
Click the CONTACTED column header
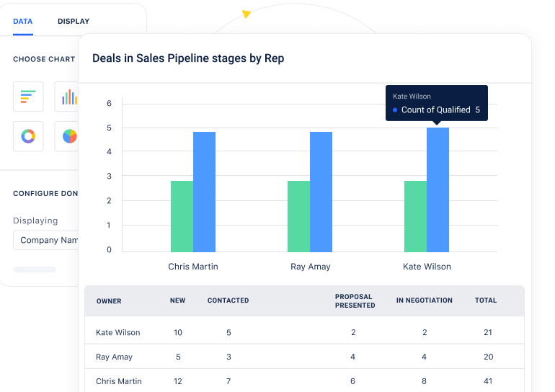pyautogui.click(x=228, y=300)
